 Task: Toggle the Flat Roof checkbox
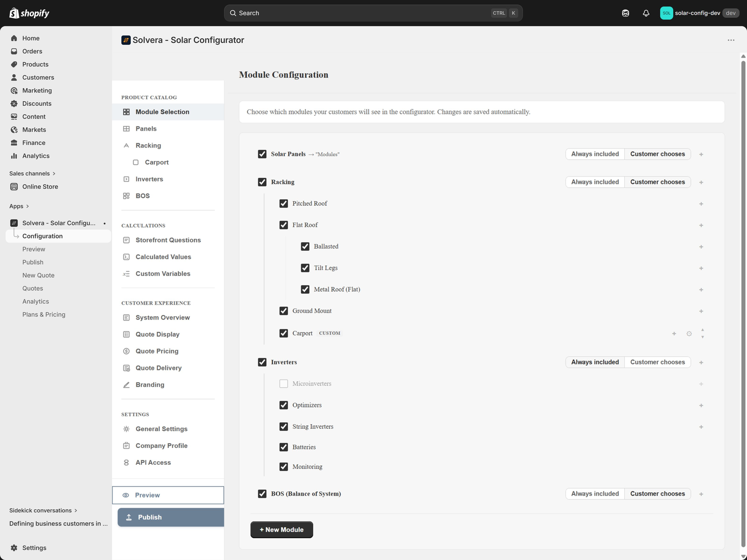284,225
